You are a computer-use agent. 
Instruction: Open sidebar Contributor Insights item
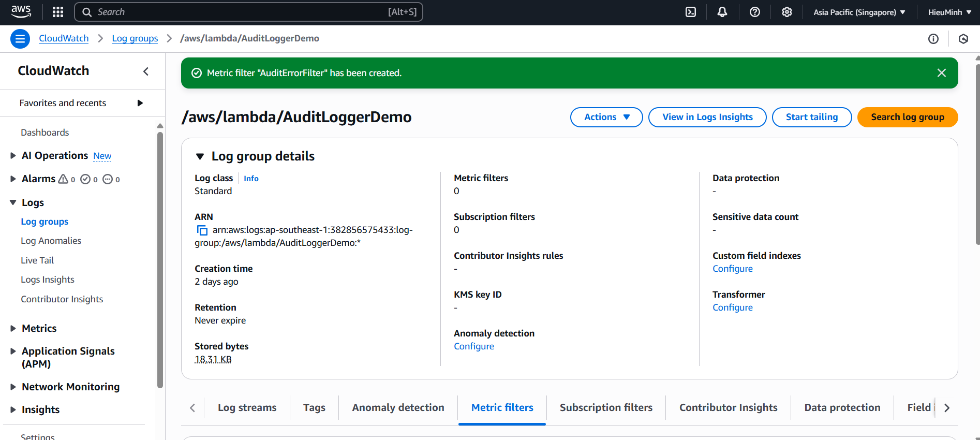[x=62, y=299]
